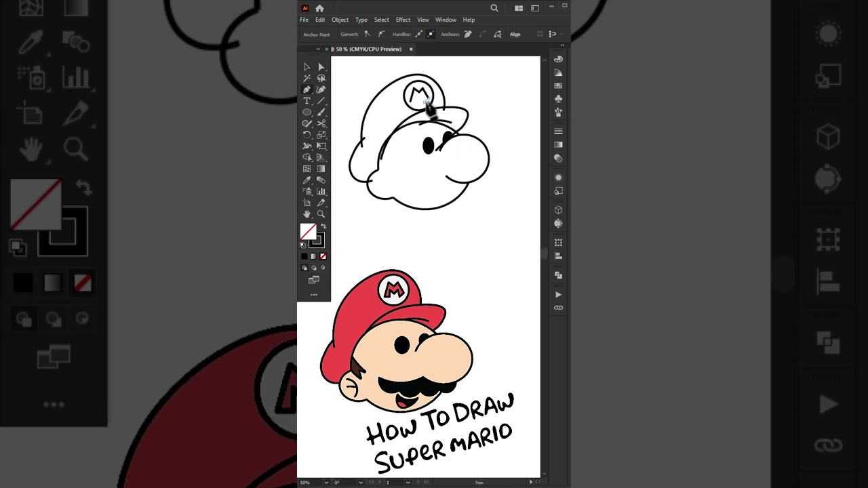Open the Swatches panel icon
This screenshot has height=488, width=868.
click(558, 86)
